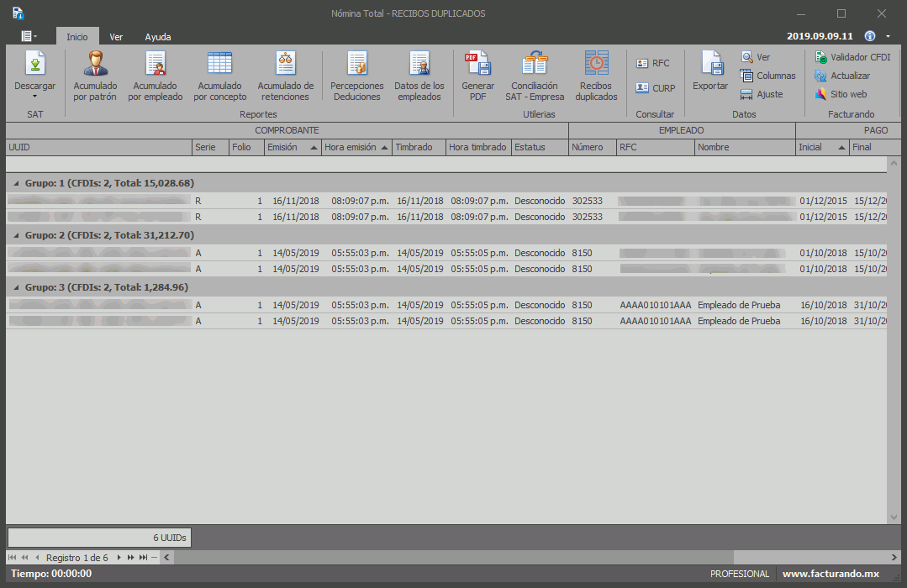Collapse the Grupo: 1 row group
Image resolution: width=907 pixels, height=588 pixels.
(16, 183)
